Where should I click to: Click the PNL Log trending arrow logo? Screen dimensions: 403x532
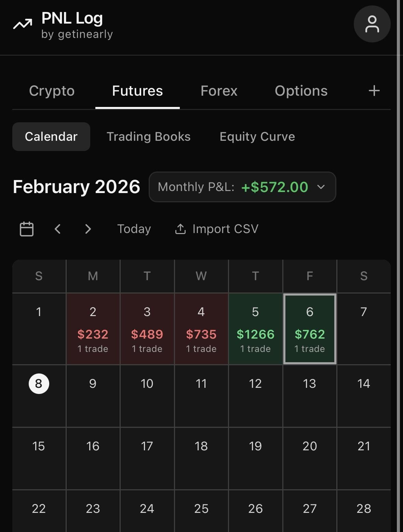23,24
